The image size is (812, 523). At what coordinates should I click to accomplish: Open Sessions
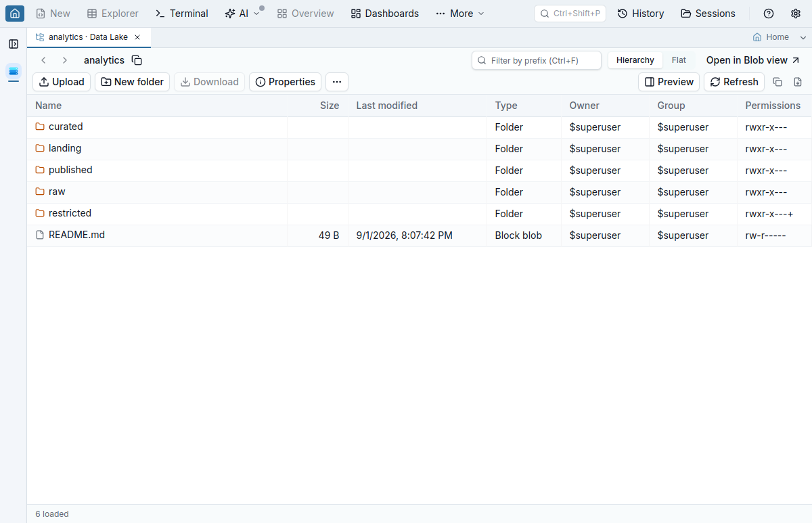point(708,14)
